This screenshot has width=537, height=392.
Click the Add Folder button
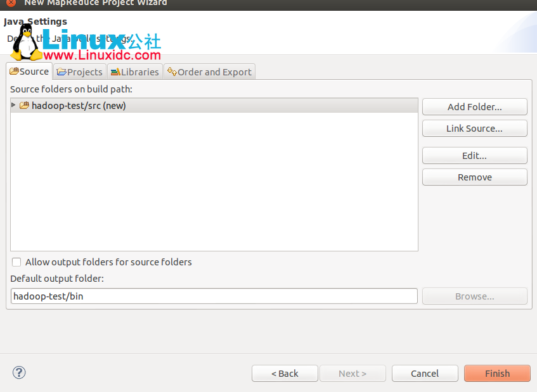pyautogui.click(x=474, y=106)
